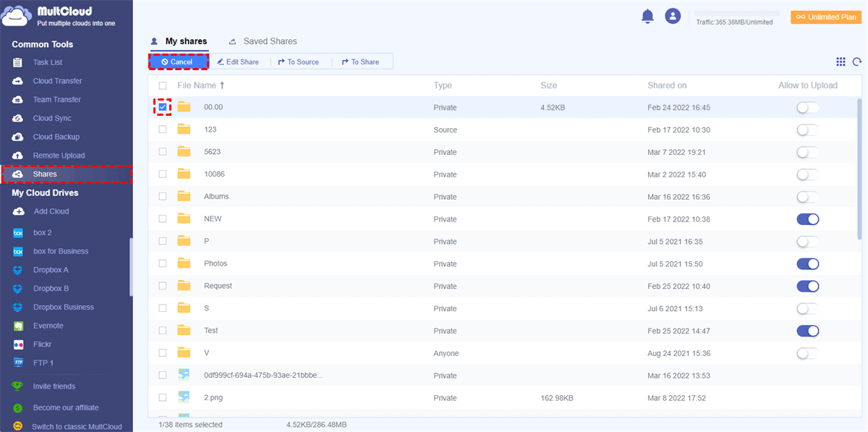The height and width of the screenshot is (432, 868).
Task: Click the Team Transfer sidebar icon
Action: pyautogui.click(x=18, y=100)
